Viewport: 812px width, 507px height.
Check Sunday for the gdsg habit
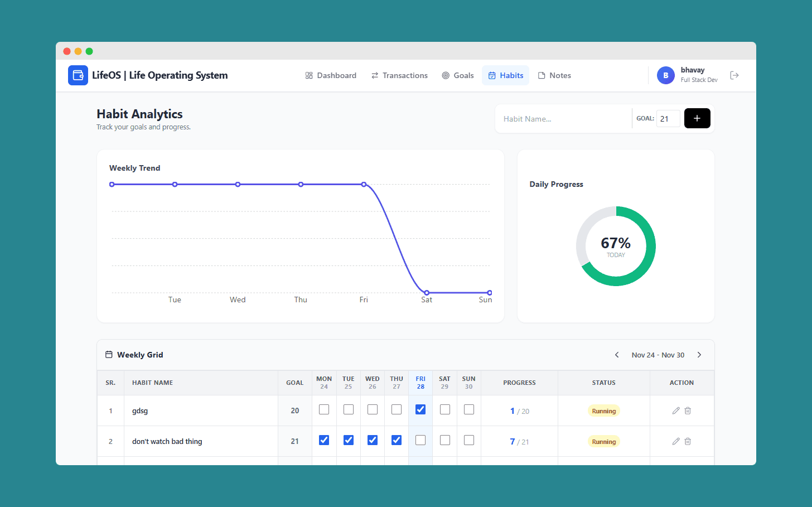point(469,409)
